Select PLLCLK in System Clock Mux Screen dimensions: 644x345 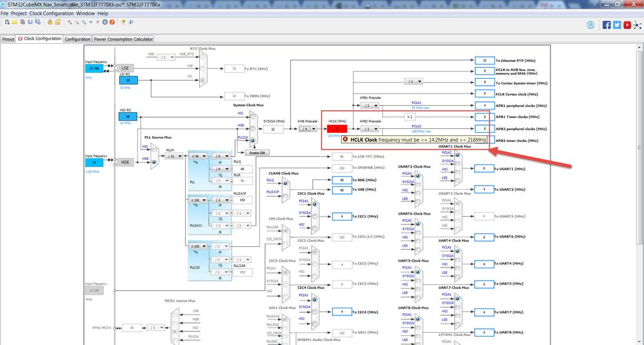coord(253,141)
